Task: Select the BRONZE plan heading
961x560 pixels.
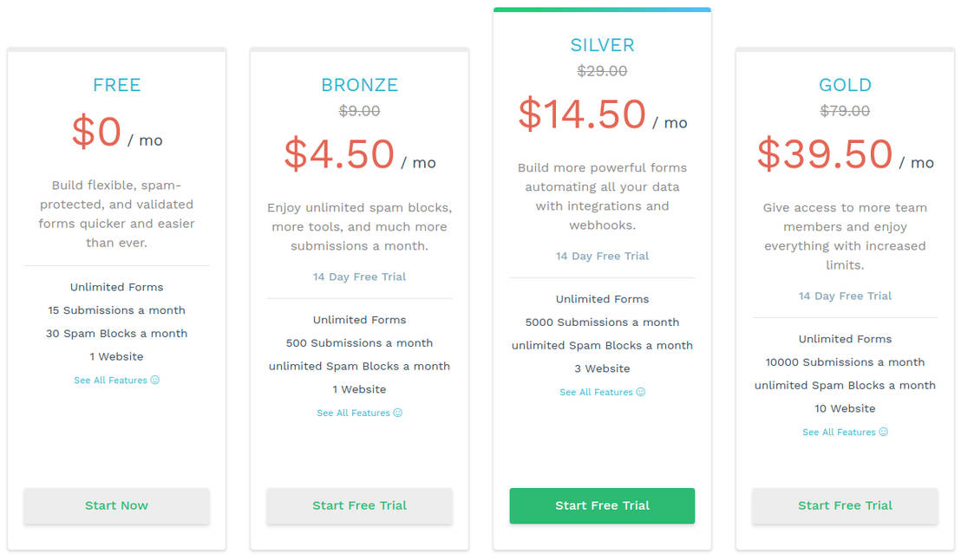Action: point(359,85)
